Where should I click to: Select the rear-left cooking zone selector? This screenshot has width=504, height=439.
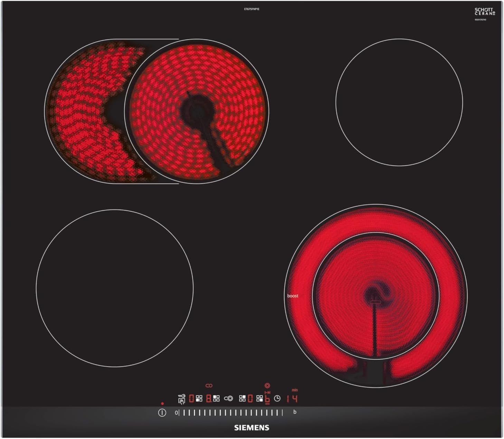pos(216,399)
